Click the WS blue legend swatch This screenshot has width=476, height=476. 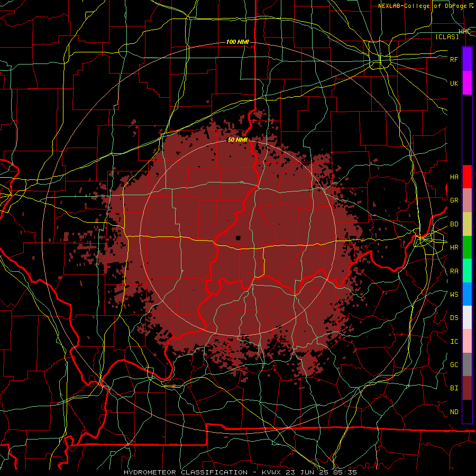click(467, 294)
